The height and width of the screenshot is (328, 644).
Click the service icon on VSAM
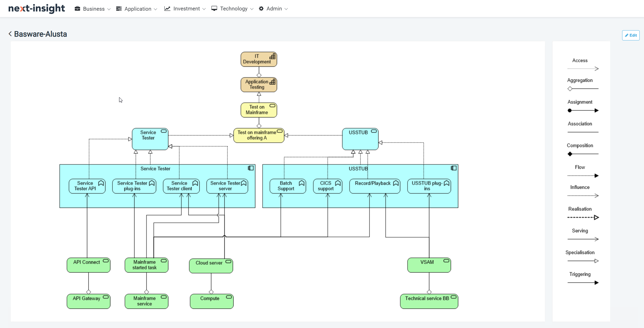click(446, 261)
